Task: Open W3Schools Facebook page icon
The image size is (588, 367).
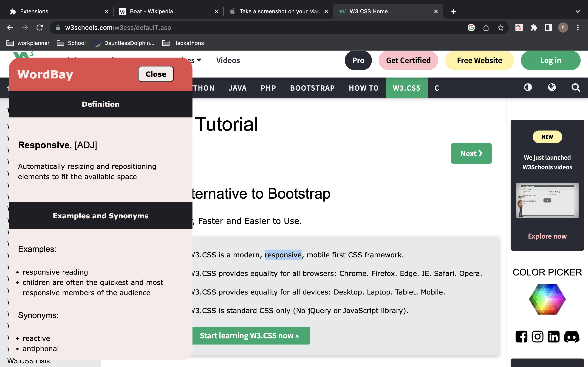Action: (x=521, y=337)
